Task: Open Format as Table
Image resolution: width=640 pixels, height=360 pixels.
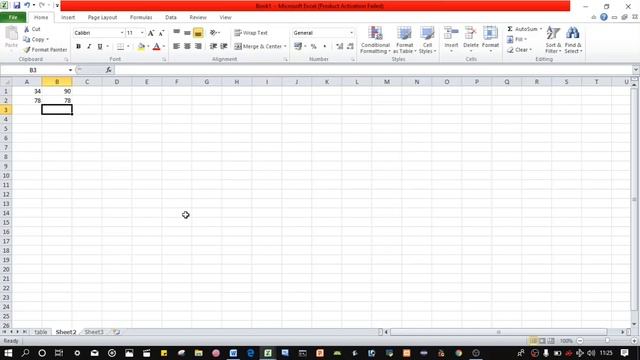Action: click(404, 40)
